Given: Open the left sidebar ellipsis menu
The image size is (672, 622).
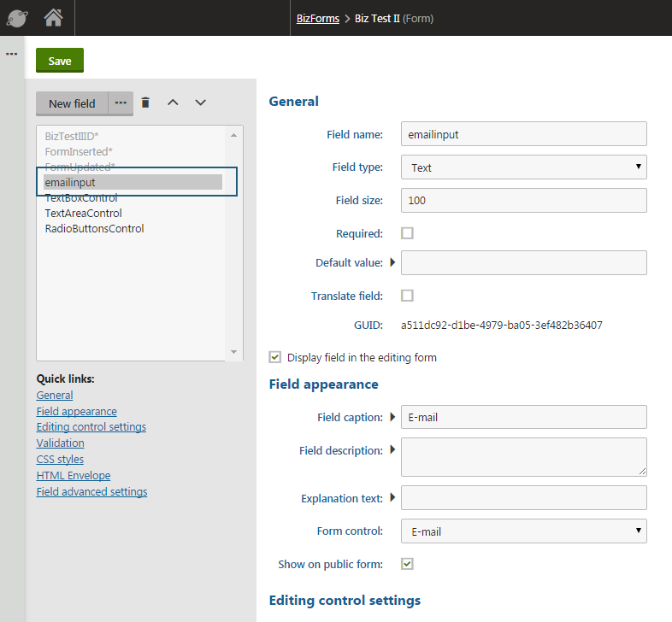Looking at the screenshot, I should point(12,54).
